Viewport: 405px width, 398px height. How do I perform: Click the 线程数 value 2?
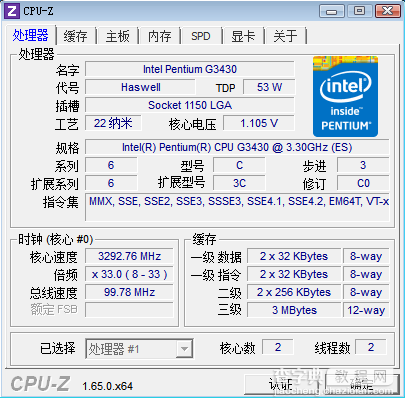click(371, 347)
